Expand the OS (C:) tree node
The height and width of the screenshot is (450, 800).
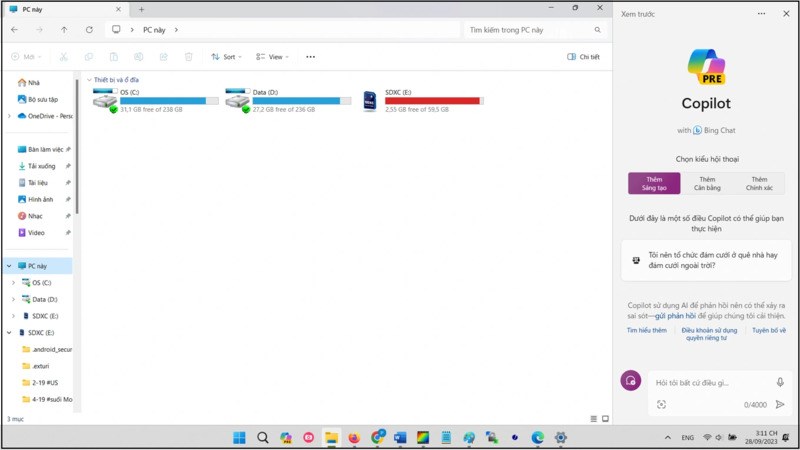12,283
